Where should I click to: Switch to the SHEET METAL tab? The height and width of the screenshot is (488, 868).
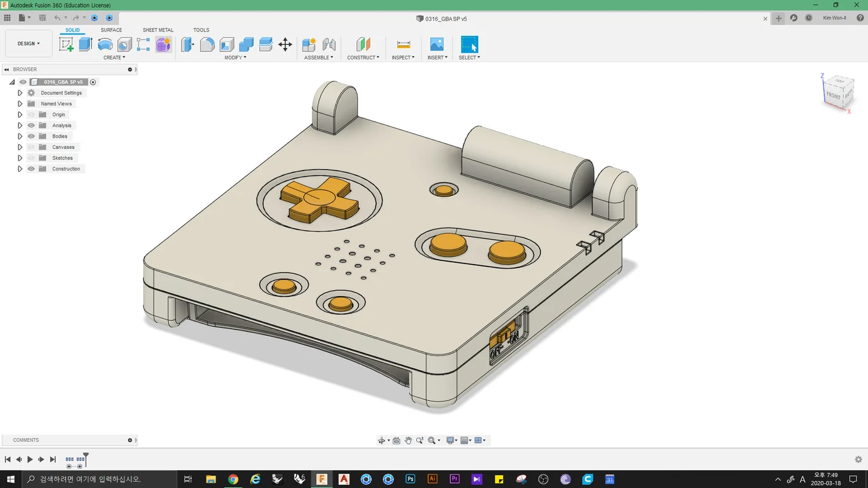158,30
